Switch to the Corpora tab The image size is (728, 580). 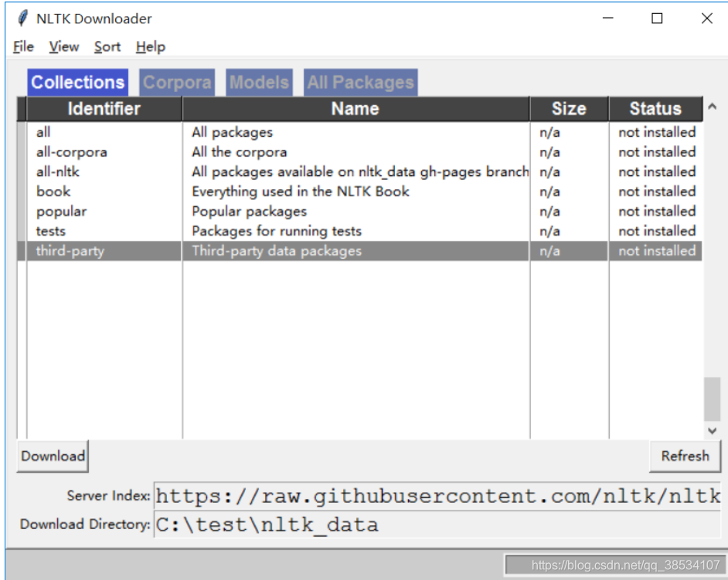(x=177, y=82)
